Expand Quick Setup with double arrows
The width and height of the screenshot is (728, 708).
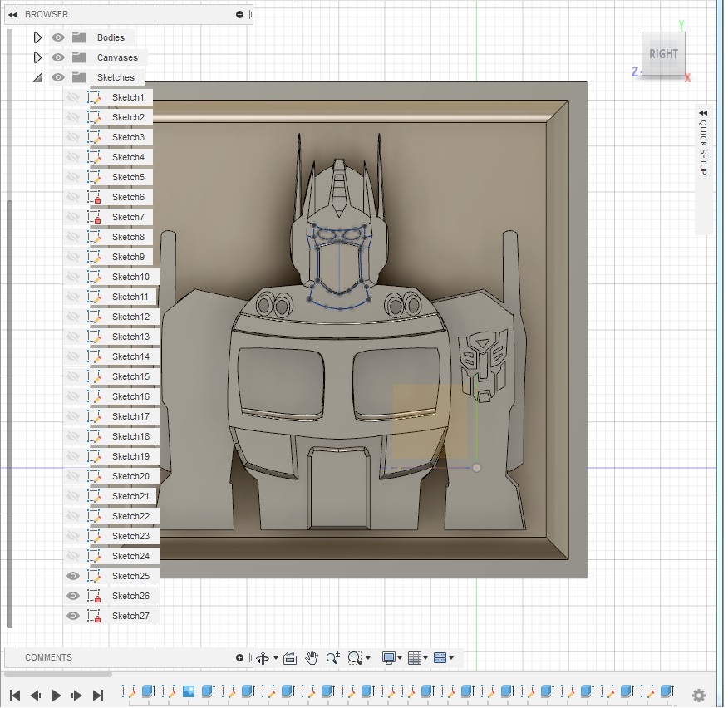[703, 113]
